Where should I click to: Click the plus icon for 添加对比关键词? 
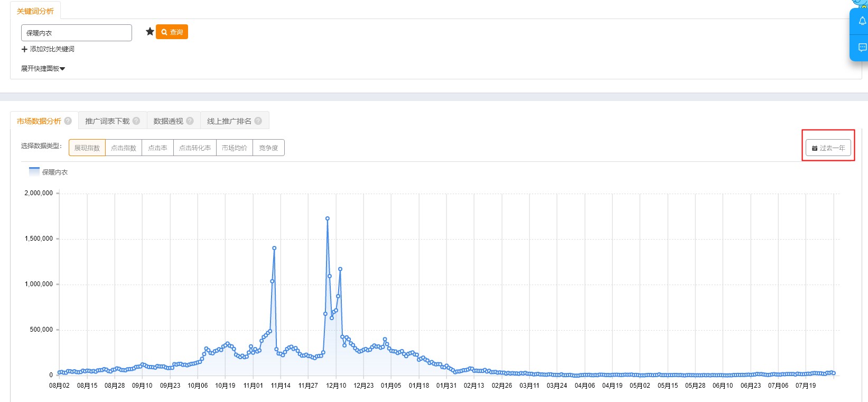(24, 49)
